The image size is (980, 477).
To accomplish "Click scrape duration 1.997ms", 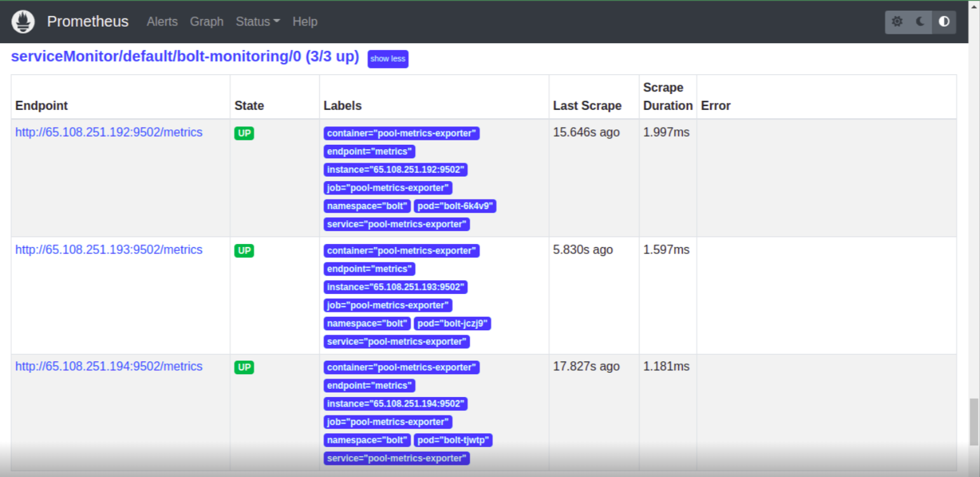I will (666, 132).
